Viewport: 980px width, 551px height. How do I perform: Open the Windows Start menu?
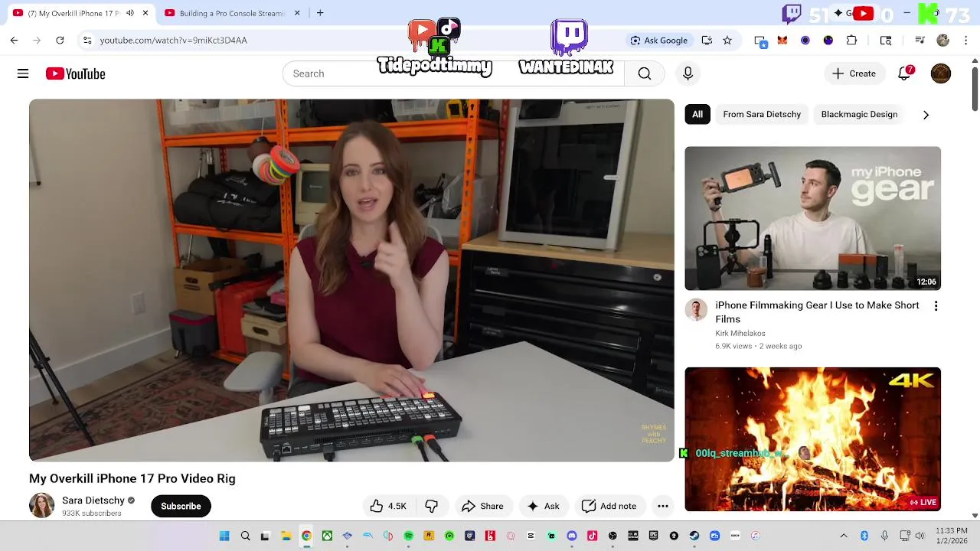pyautogui.click(x=224, y=536)
